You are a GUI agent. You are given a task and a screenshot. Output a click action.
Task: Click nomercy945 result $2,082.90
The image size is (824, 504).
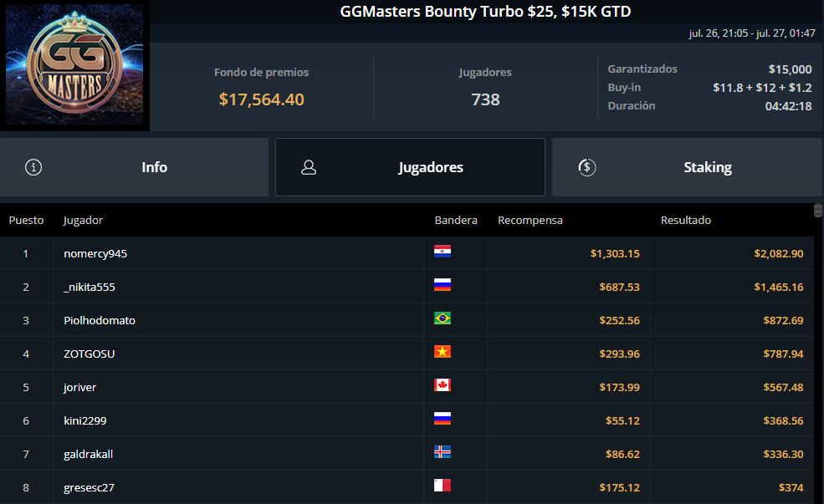coord(779,253)
